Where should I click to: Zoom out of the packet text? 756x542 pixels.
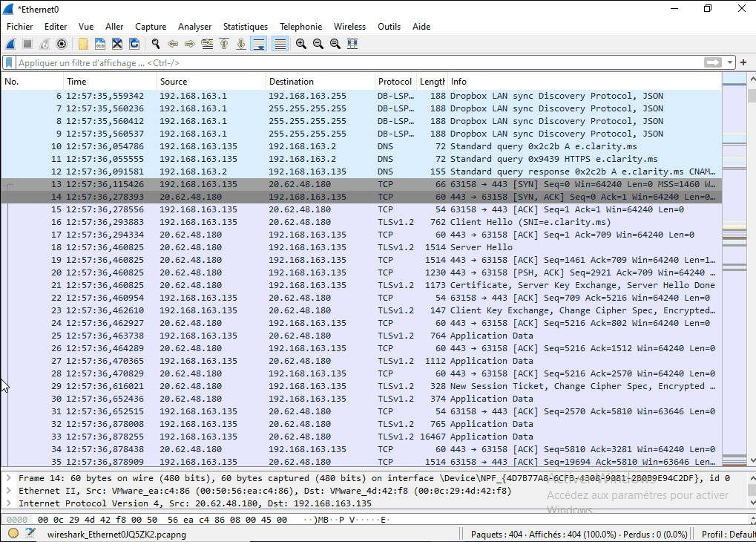click(318, 44)
